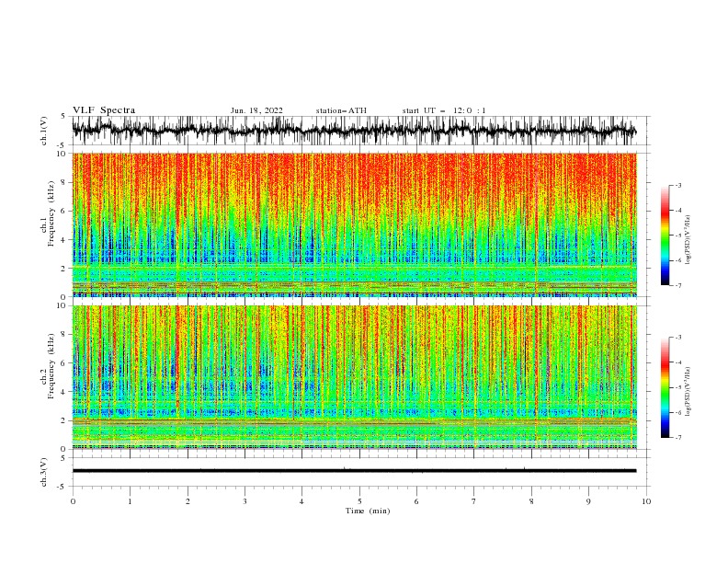Click the time axis tick "9"
This screenshot has width=728, height=563.
point(588,501)
